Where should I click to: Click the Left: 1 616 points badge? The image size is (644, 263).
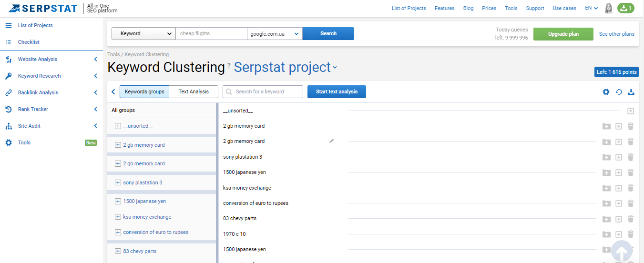coord(616,72)
